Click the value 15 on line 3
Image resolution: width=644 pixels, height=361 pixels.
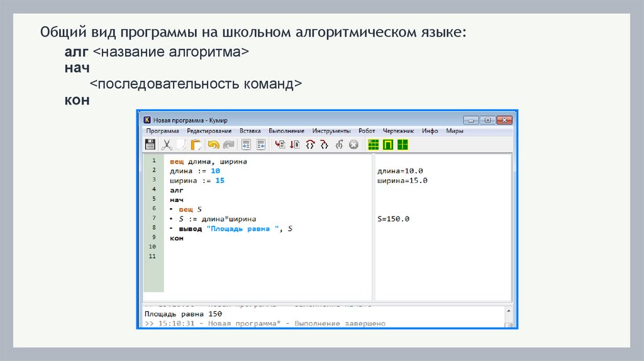click(x=219, y=181)
